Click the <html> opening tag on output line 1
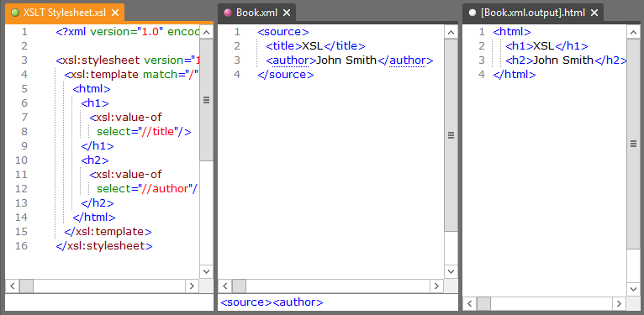 (512, 32)
